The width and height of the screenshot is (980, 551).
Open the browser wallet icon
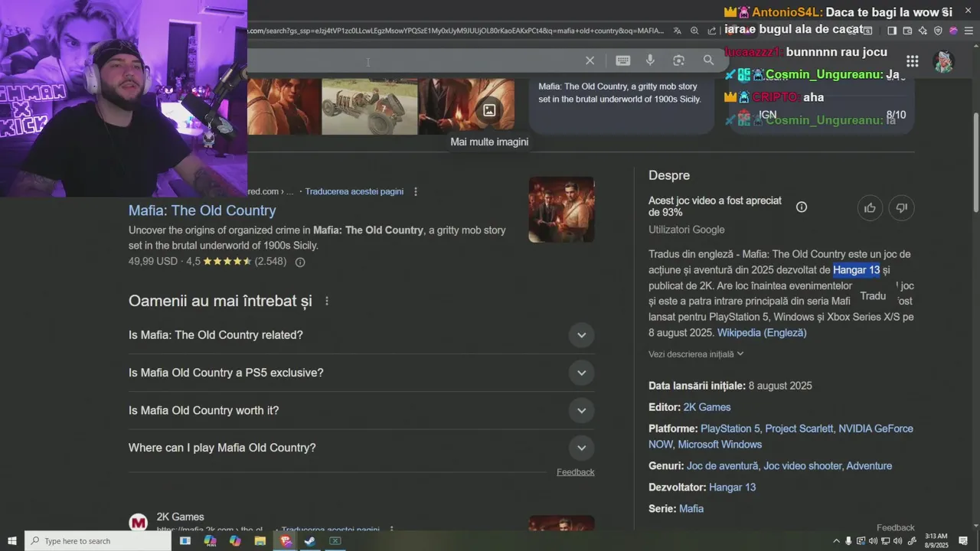907,31
